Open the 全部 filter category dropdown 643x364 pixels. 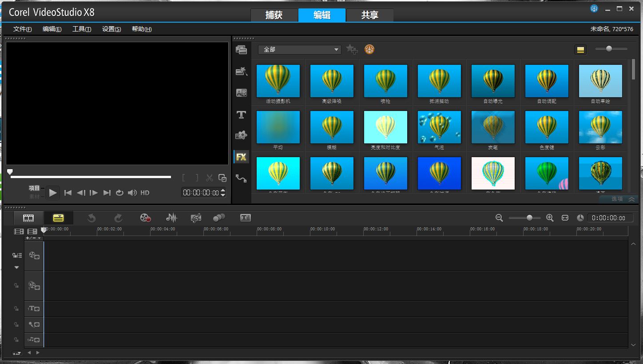point(299,50)
